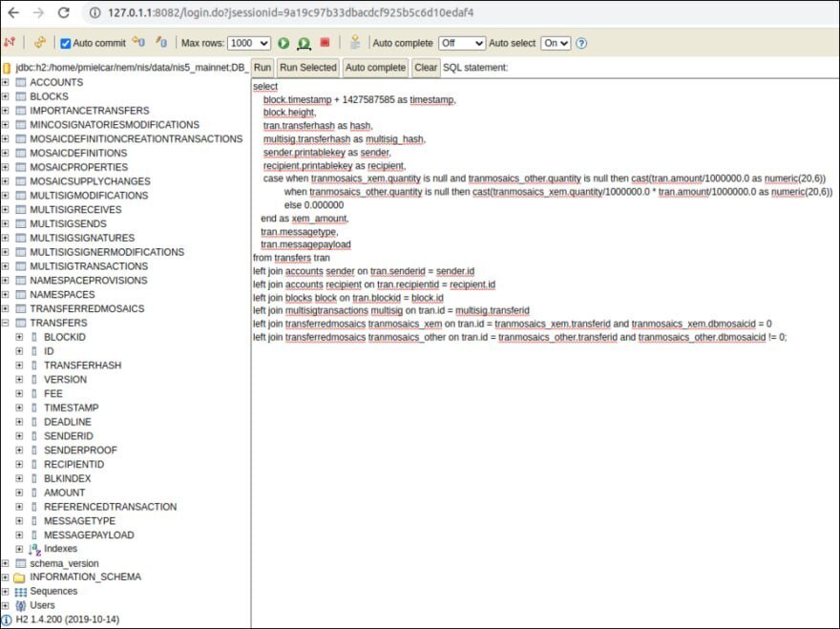Image resolution: width=840 pixels, height=629 pixels.
Task: Select the AMOUNT column
Action: pyautogui.click(x=64, y=493)
